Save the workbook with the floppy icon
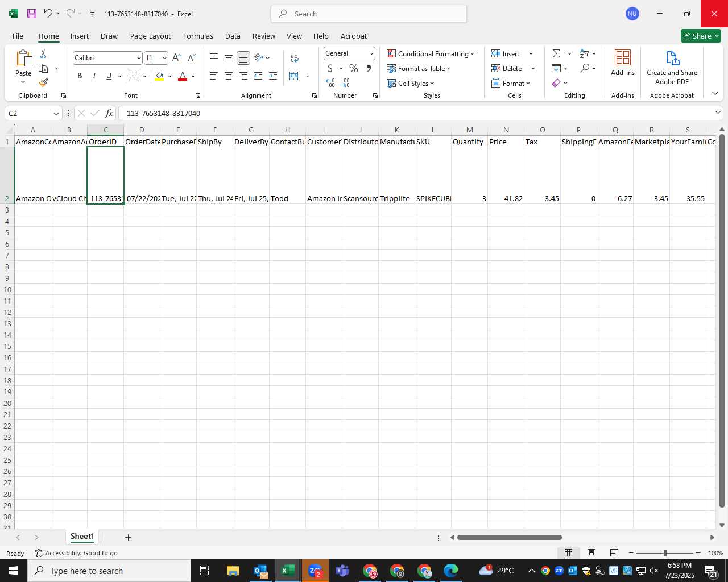The width and height of the screenshot is (728, 582). point(32,14)
